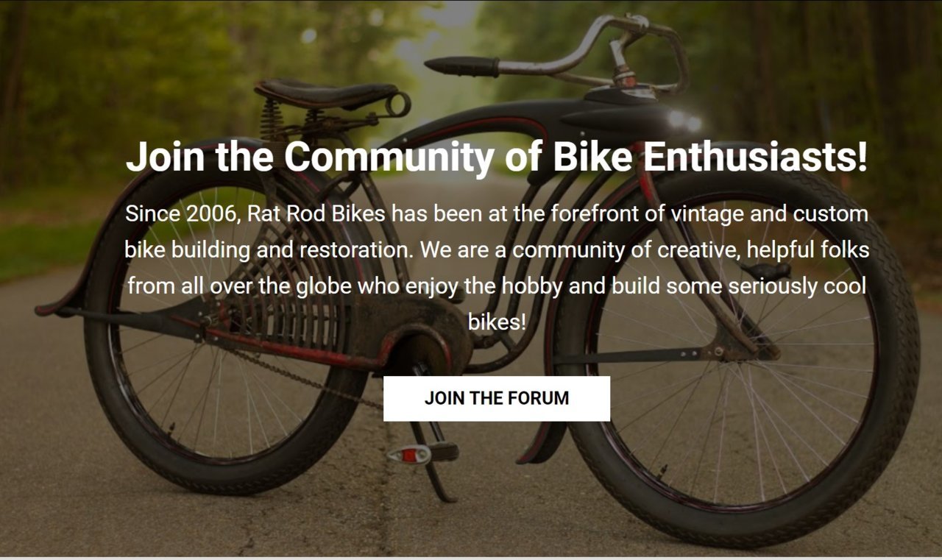Viewport: 942px width, 560px height.
Task: Click the saddle coil springs
Action: point(272,121)
